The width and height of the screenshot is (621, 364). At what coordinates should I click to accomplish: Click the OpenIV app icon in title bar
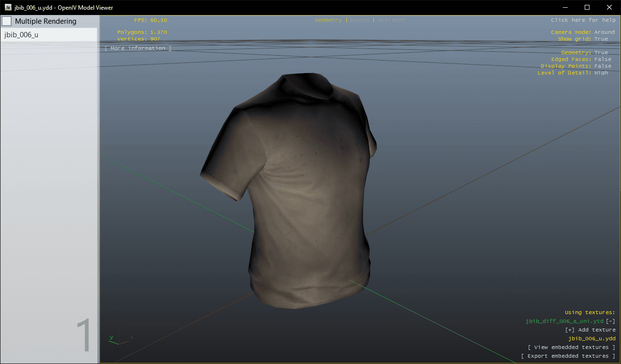pos(8,7)
